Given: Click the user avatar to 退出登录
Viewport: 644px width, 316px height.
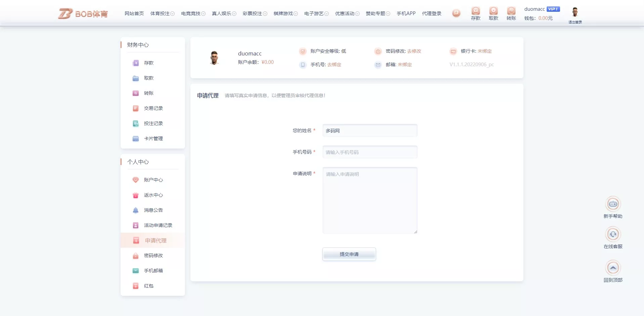Looking at the screenshot, I should pyautogui.click(x=575, y=11).
